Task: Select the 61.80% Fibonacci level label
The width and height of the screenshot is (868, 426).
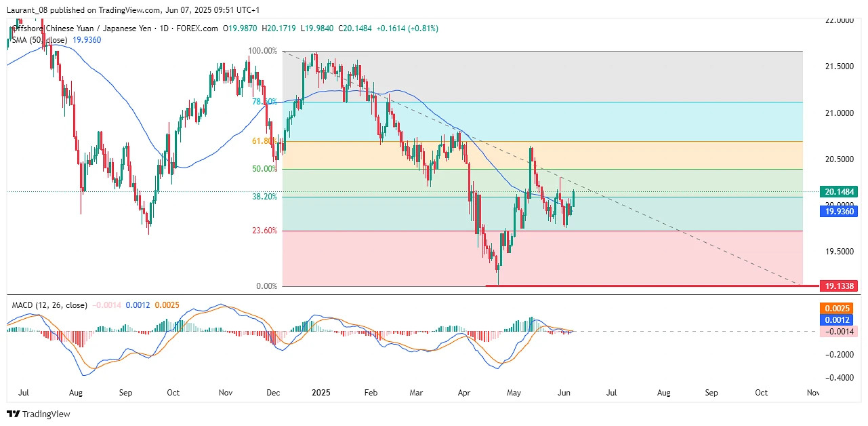Action: 263,141
